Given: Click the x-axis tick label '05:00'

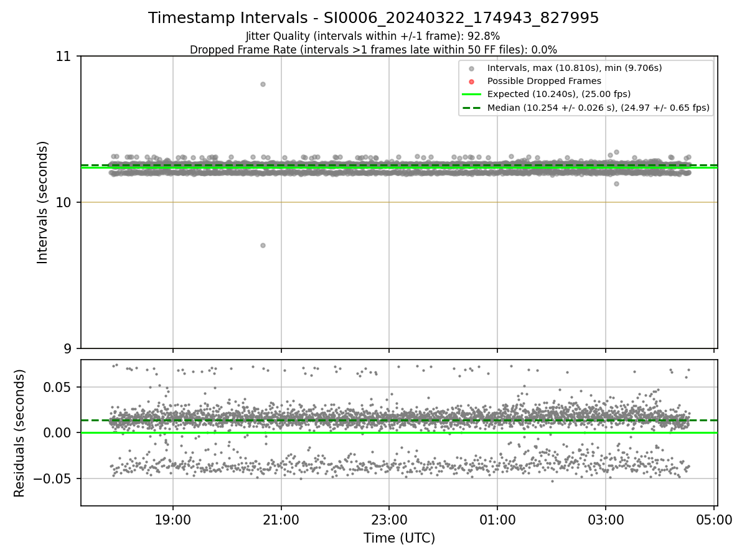Looking at the screenshot, I should click(x=714, y=519).
